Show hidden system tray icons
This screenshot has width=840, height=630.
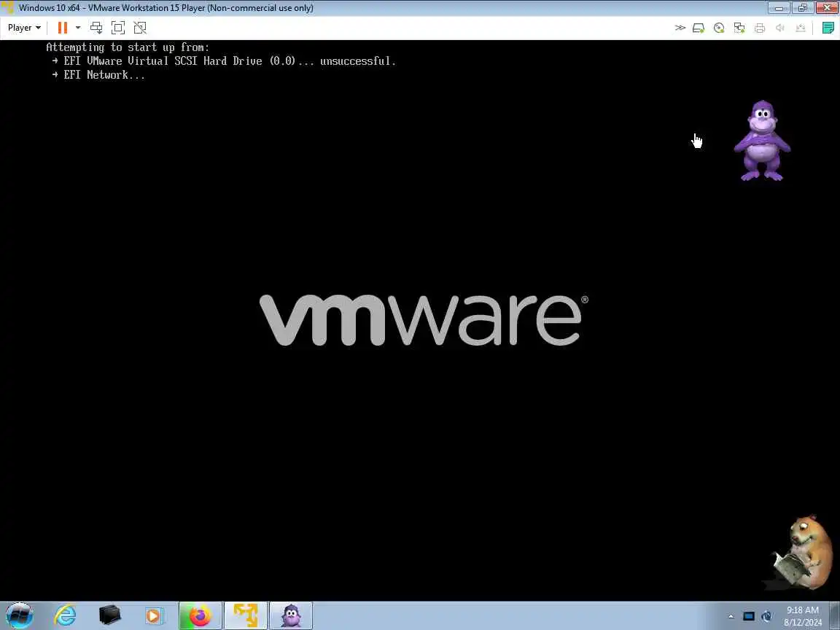click(x=731, y=617)
